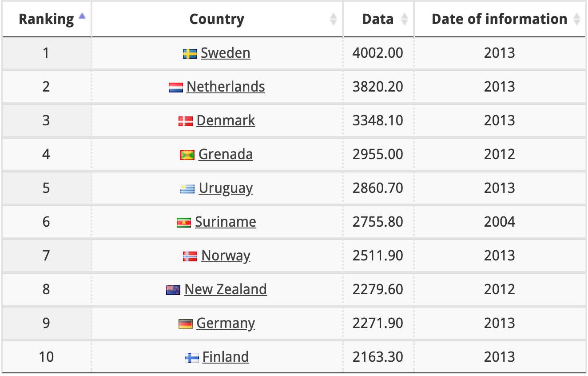588x376 pixels.
Task: Click the Suriname flag icon
Action: click(184, 223)
